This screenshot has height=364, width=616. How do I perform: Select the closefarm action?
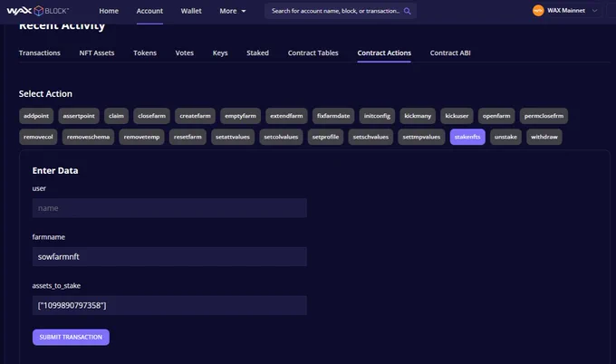(x=151, y=116)
